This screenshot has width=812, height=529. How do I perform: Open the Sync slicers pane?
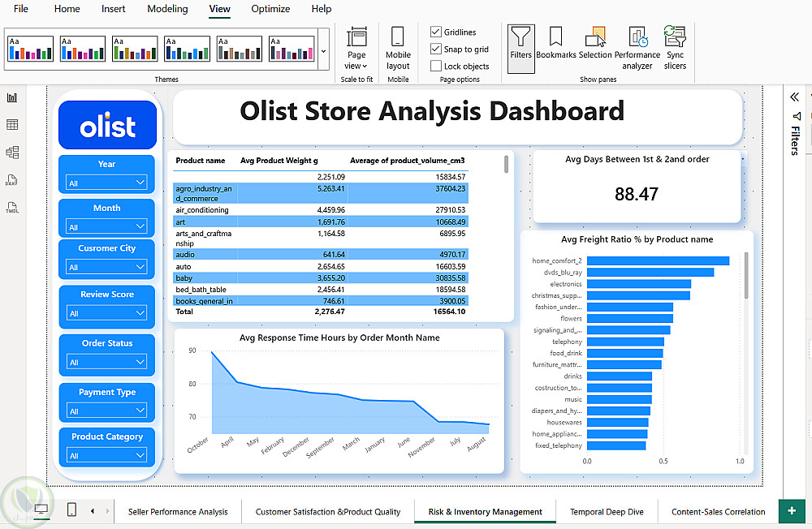(x=675, y=48)
